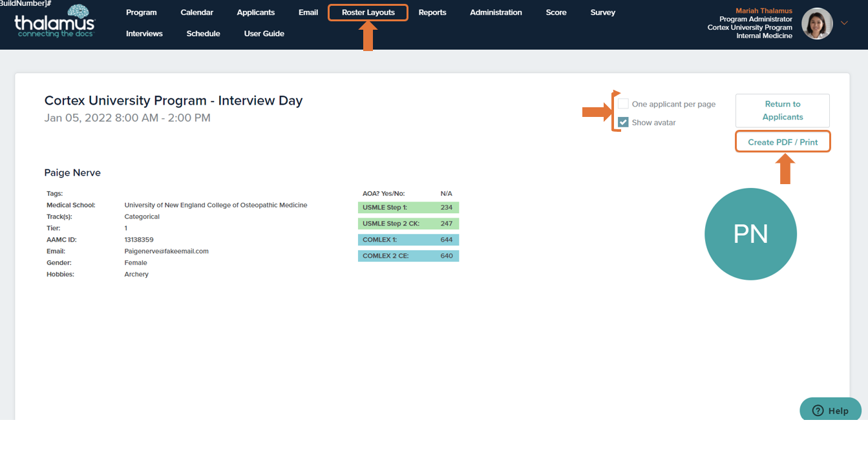Click Create PDF / Print button
The width and height of the screenshot is (868, 449).
783,142
